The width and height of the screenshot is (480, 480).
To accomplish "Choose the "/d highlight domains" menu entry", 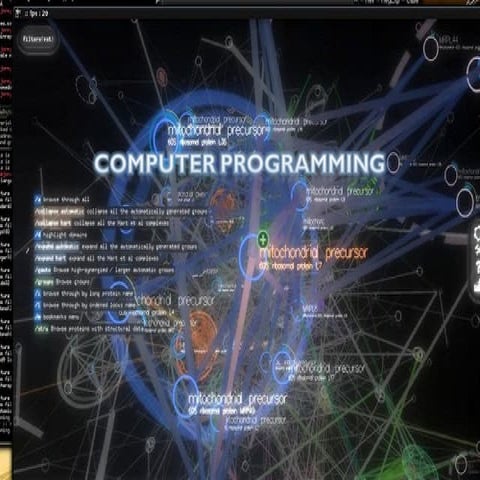I will pyautogui.click(x=61, y=235).
